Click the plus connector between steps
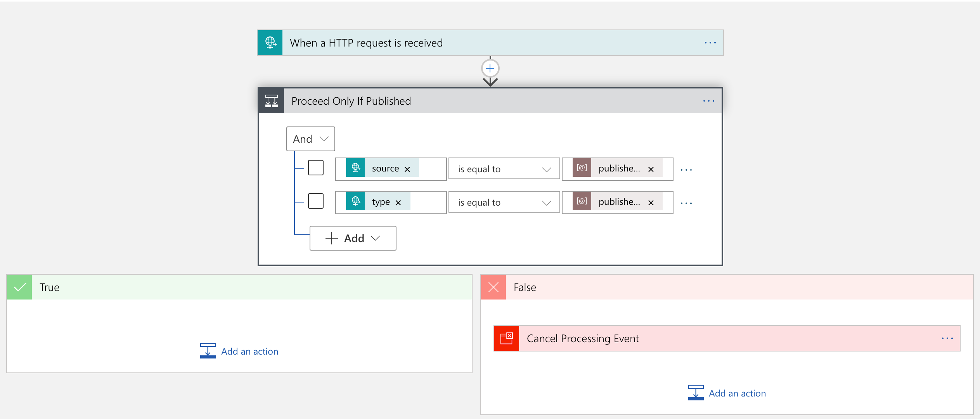This screenshot has height=419, width=980. pyautogui.click(x=489, y=68)
